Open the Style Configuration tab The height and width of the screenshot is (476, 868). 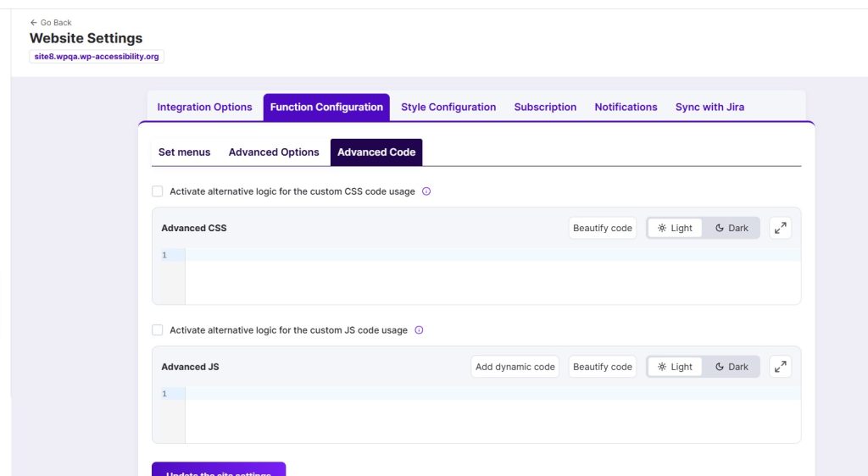point(448,108)
